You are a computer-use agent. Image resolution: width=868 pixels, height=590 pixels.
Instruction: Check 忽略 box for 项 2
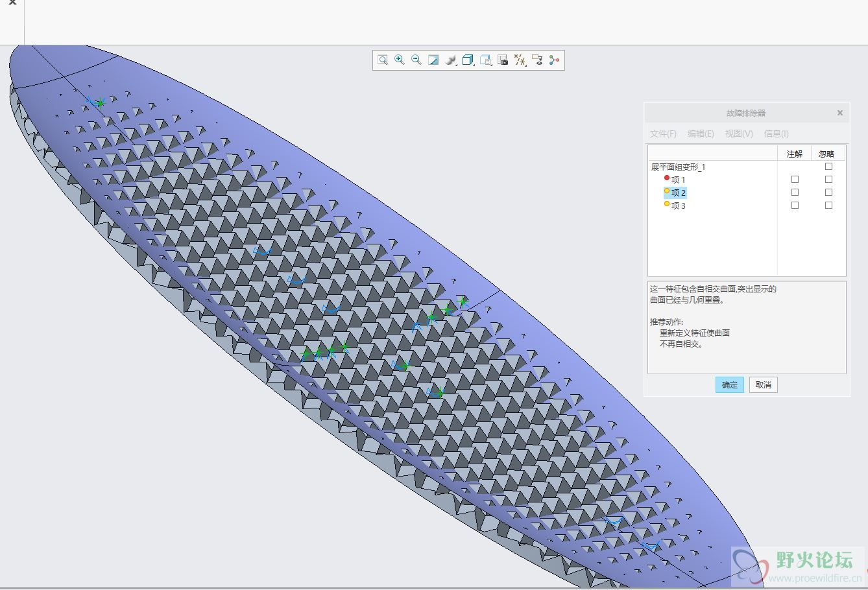tap(828, 193)
